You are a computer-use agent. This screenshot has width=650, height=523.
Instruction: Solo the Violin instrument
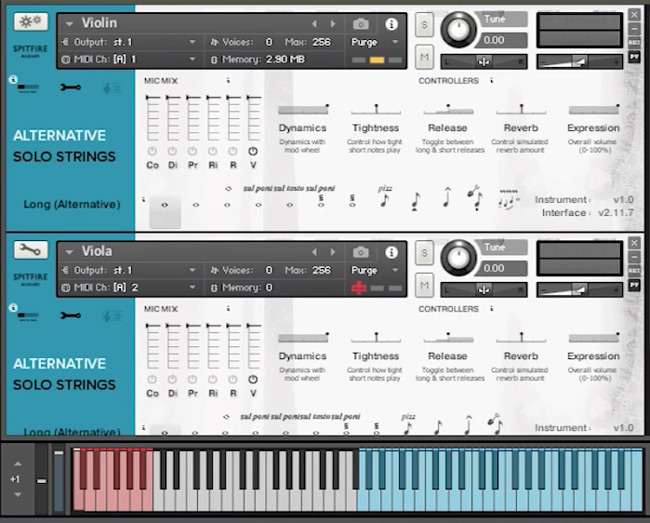click(x=425, y=24)
